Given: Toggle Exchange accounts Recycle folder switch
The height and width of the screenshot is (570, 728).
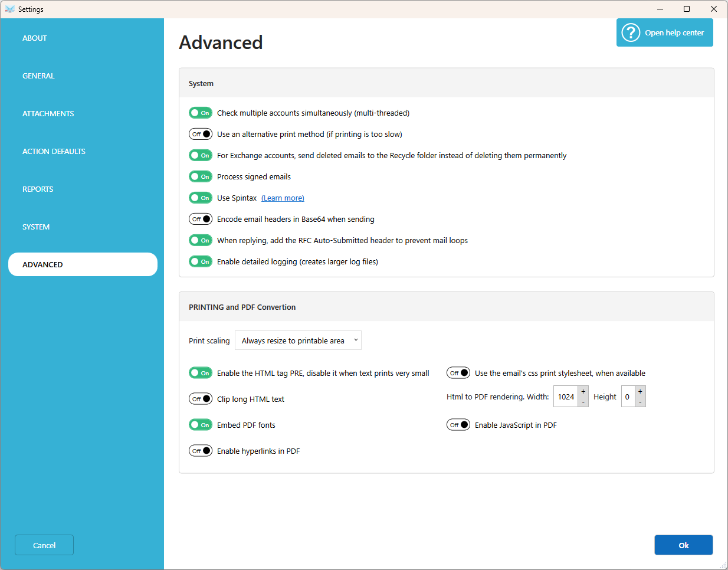Looking at the screenshot, I should pos(201,155).
